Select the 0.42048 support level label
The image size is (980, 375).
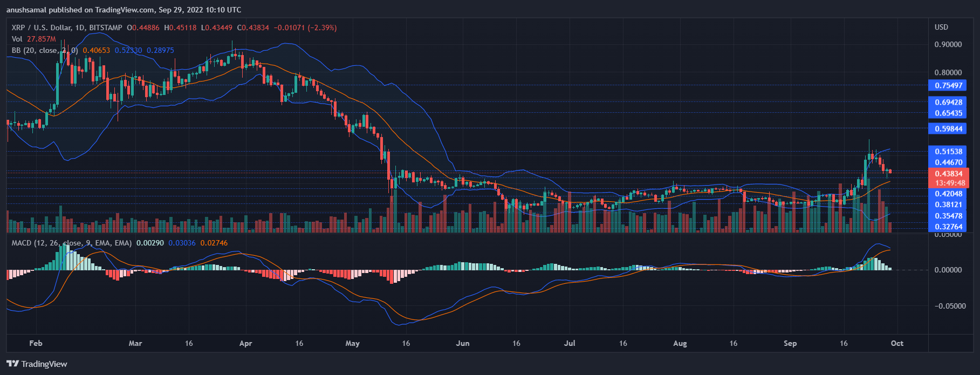pyautogui.click(x=948, y=194)
